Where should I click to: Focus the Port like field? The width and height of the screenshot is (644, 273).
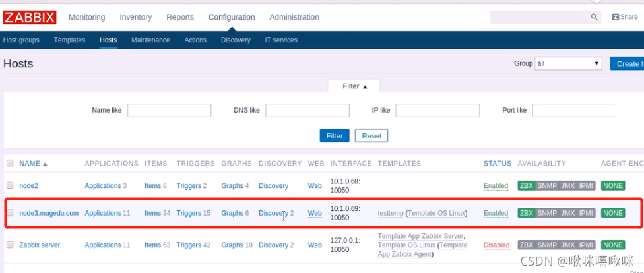574,110
